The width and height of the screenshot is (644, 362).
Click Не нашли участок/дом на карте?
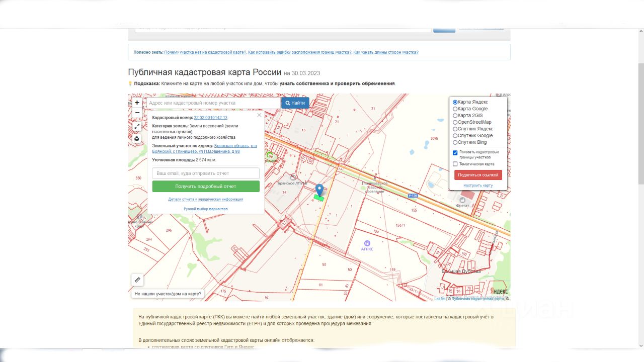tap(168, 294)
